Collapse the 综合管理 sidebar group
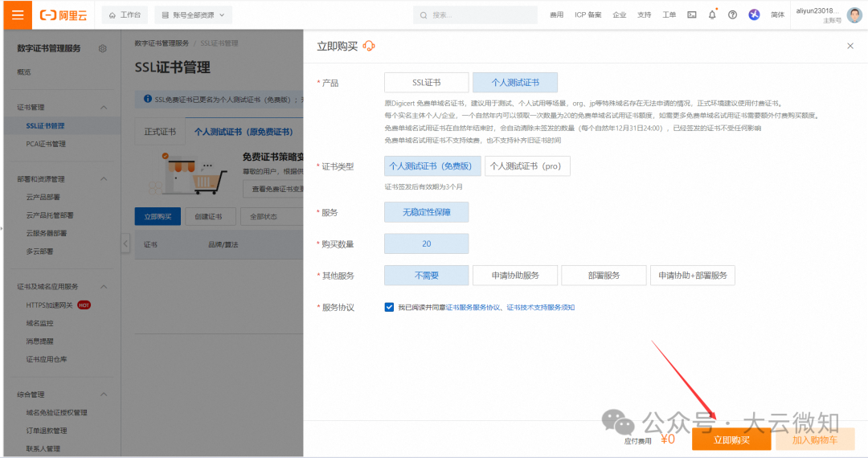Viewport: 868px width, 458px height. click(104, 395)
